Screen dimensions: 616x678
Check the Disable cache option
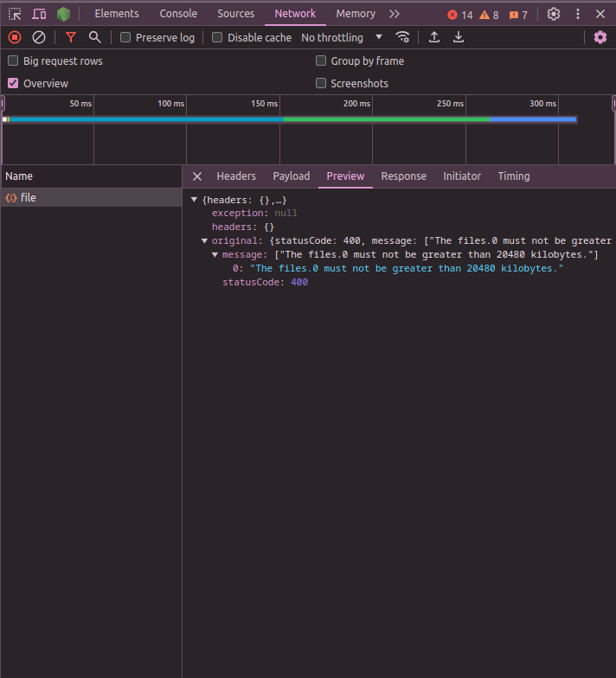pos(217,37)
